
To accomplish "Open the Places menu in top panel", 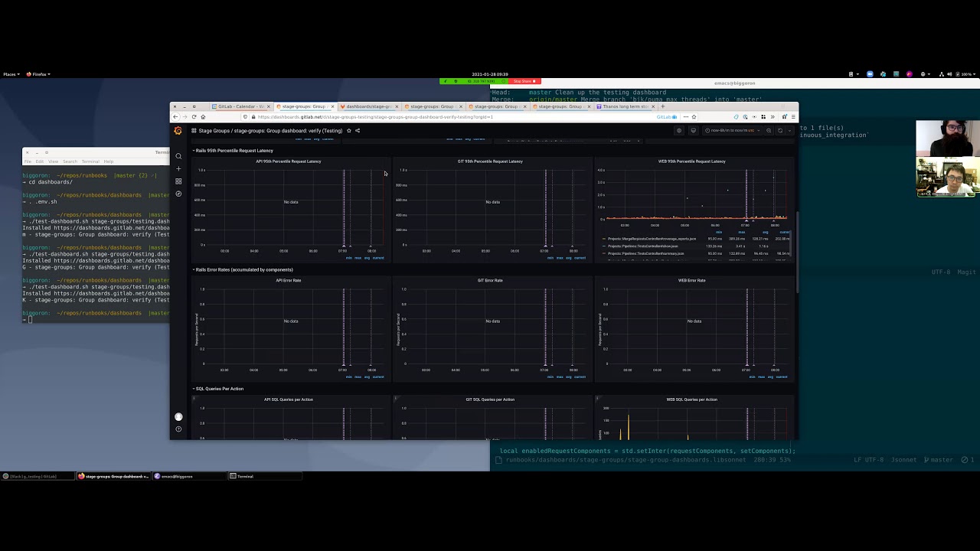I will (10, 74).
